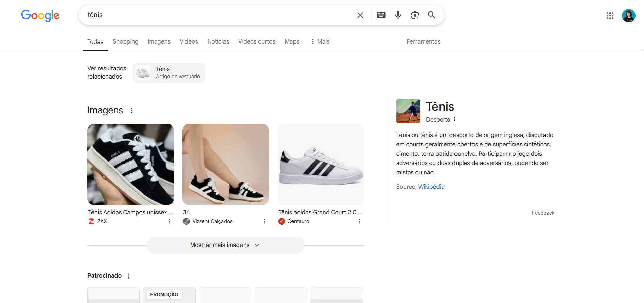Open the options menu for the ZAX image result
Screen dimensions: 644x303
pos(169,221)
